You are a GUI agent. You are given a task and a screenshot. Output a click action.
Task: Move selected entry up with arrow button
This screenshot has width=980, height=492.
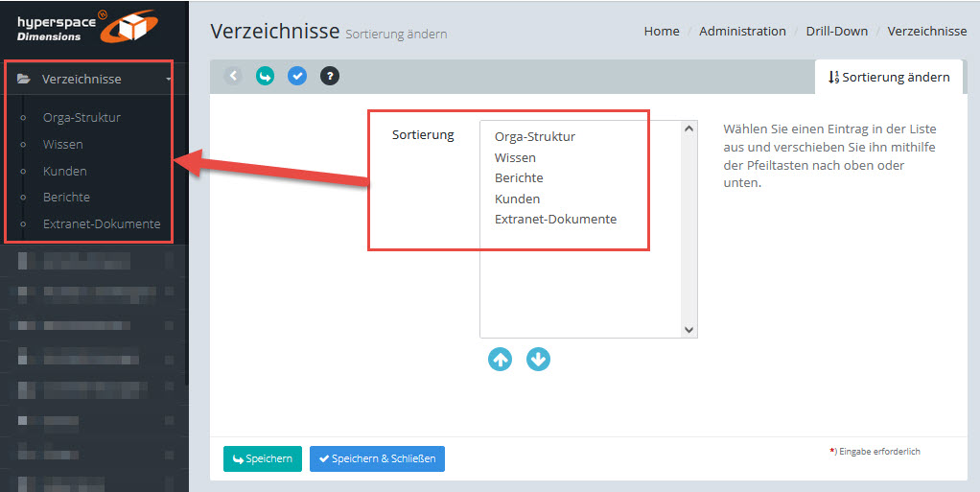tap(500, 360)
